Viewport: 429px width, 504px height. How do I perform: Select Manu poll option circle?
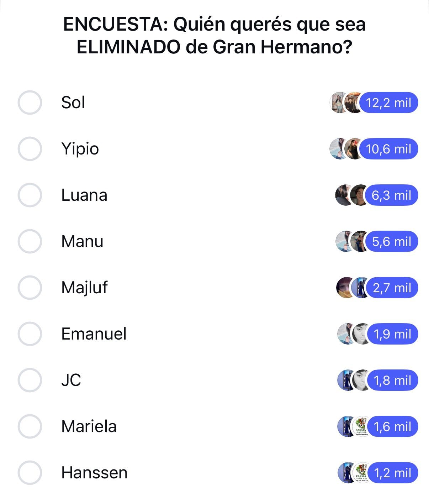[x=30, y=241]
